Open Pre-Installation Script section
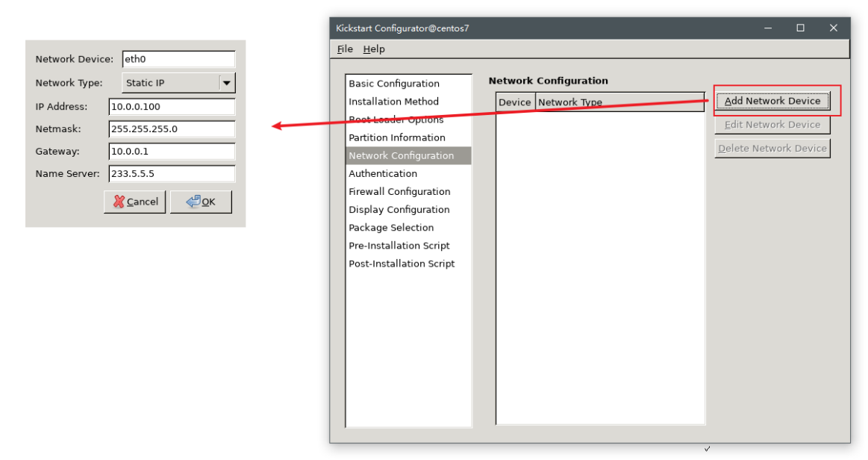The height and width of the screenshot is (460, 868). coord(399,246)
